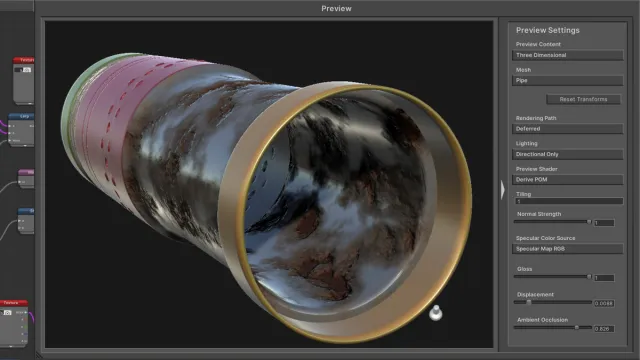Click the Ambient Occlusion value box showing 0.826
Image resolution: width=640 pixels, height=360 pixels.
pos(604,329)
